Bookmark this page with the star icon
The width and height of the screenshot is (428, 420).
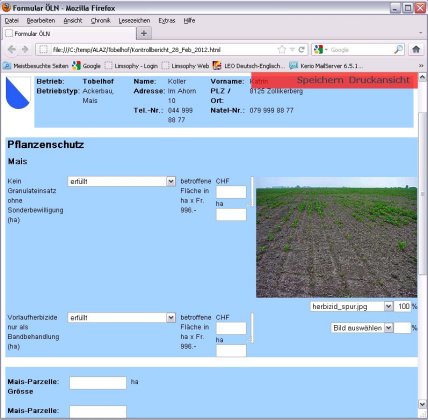tap(282, 50)
